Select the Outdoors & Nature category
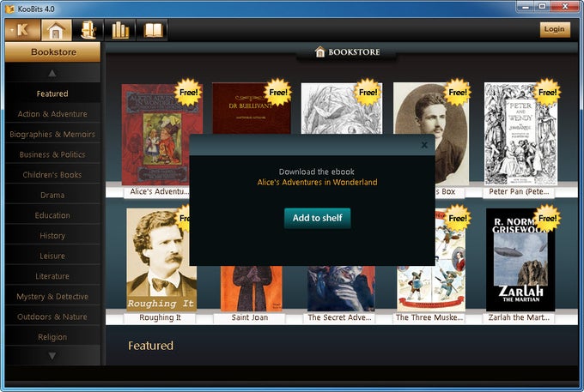Image resolution: width=584 pixels, height=392 pixels. [52, 317]
